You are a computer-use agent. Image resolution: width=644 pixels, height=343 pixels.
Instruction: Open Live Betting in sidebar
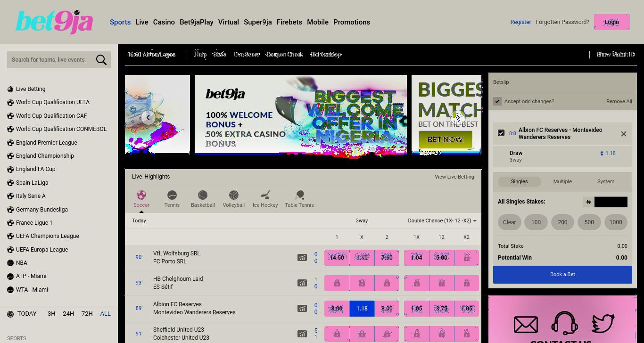coord(31,89)
